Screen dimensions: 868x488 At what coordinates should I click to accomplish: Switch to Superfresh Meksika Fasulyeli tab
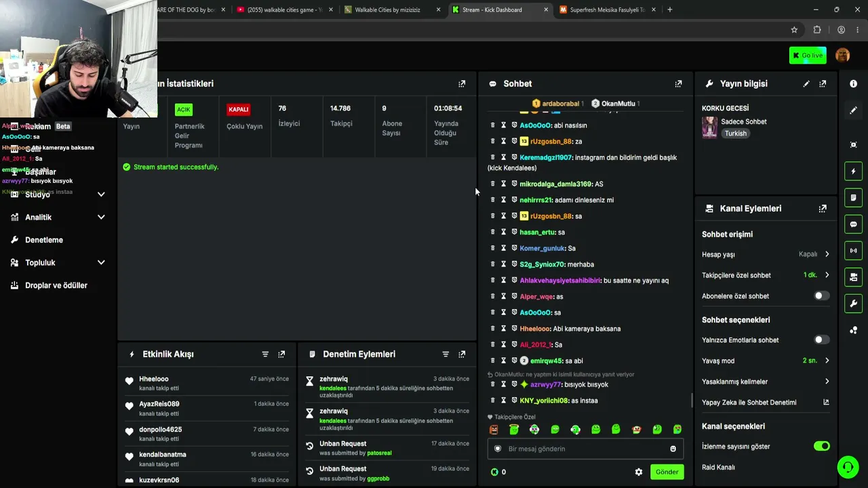click(607, 9)
